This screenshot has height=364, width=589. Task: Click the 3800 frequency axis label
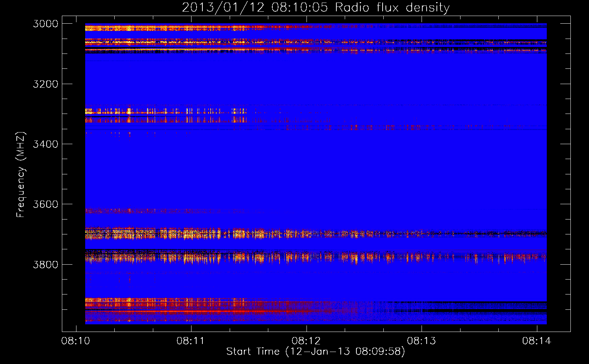click(x=46, y=264)
